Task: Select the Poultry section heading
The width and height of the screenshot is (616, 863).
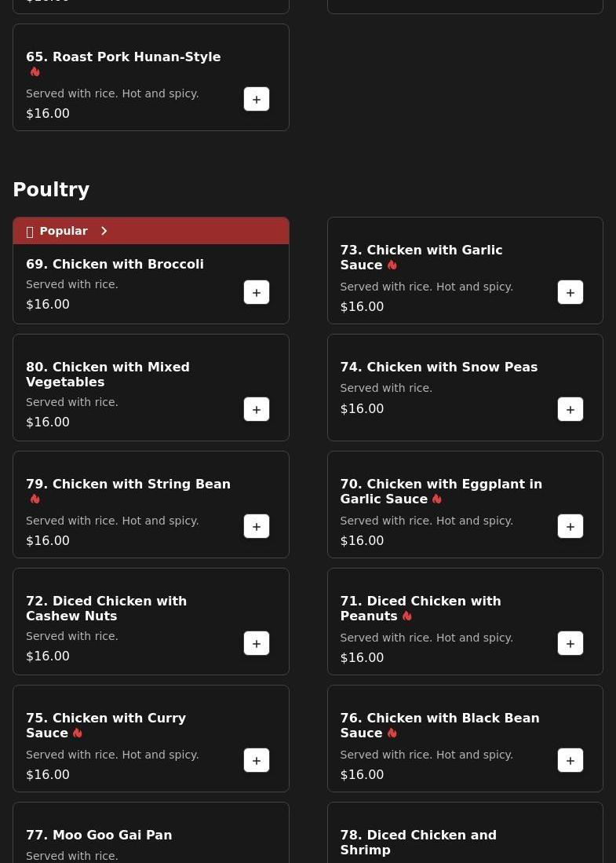Action: (51, 189)
